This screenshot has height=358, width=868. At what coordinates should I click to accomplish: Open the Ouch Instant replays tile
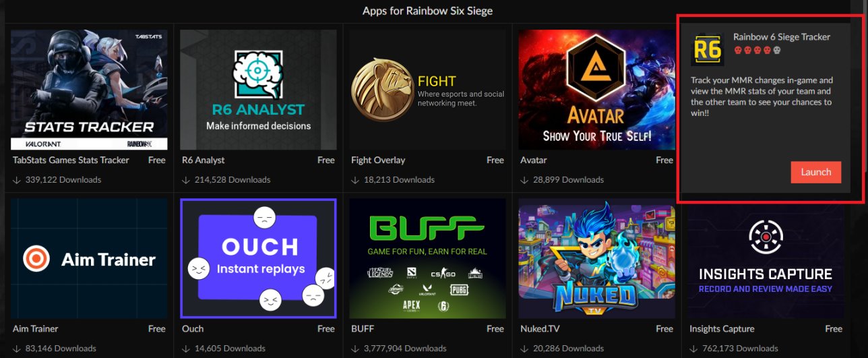coord(259,258)
